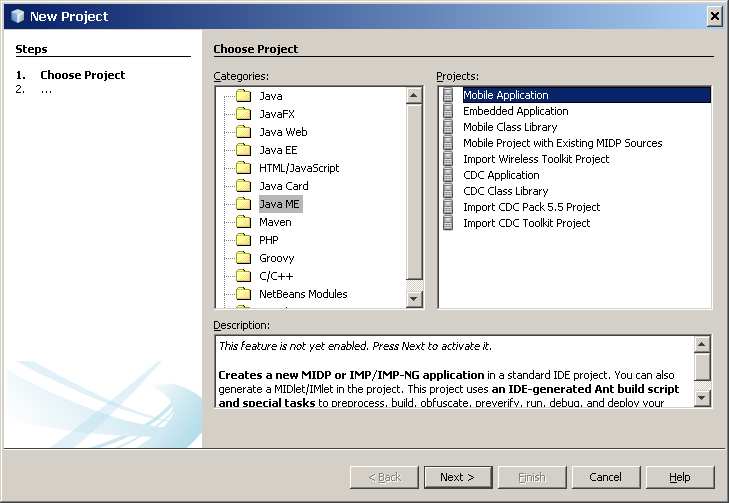
Task: Click the disabled Finish button
Action: [x=532, y=477]
